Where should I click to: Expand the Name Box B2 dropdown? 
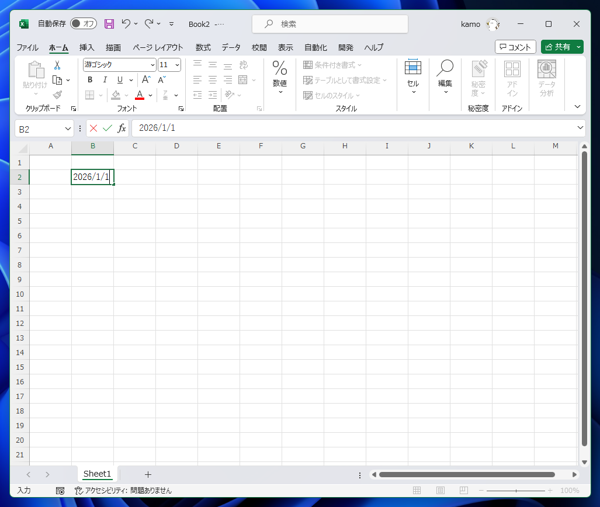pyautogui.click(x=68, y=129)
